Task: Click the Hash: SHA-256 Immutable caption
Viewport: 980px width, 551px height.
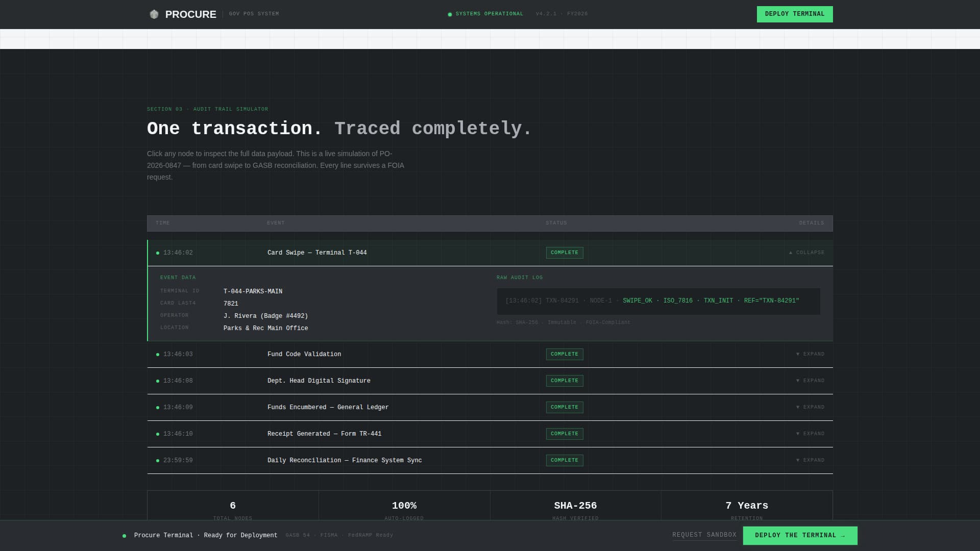Action: (x=563, y=322)
